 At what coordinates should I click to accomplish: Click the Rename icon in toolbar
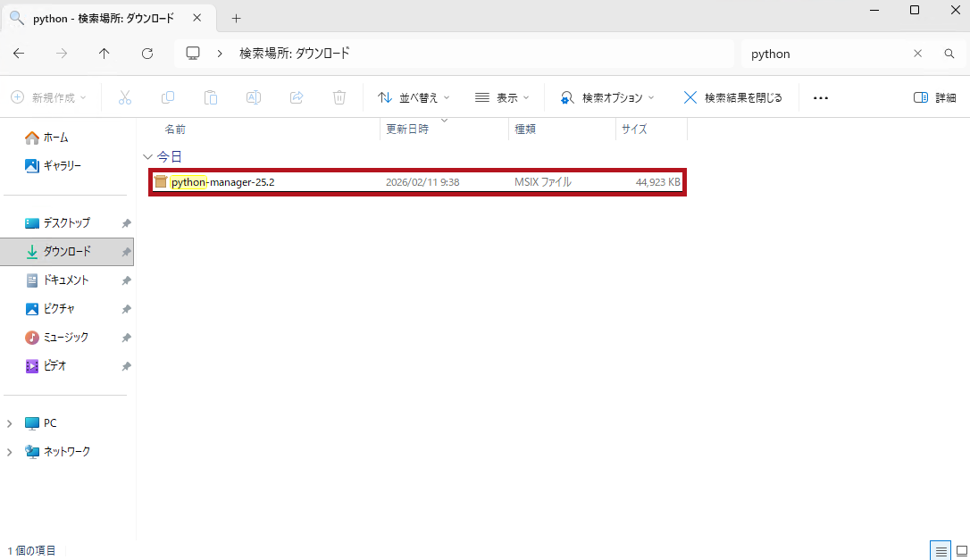click(x=254, y=97)
